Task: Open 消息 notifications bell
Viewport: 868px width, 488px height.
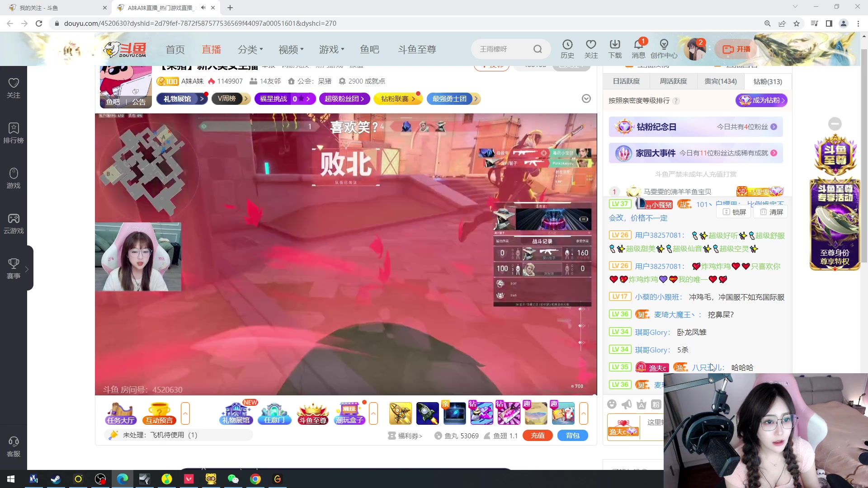Action: coord(638,49)
